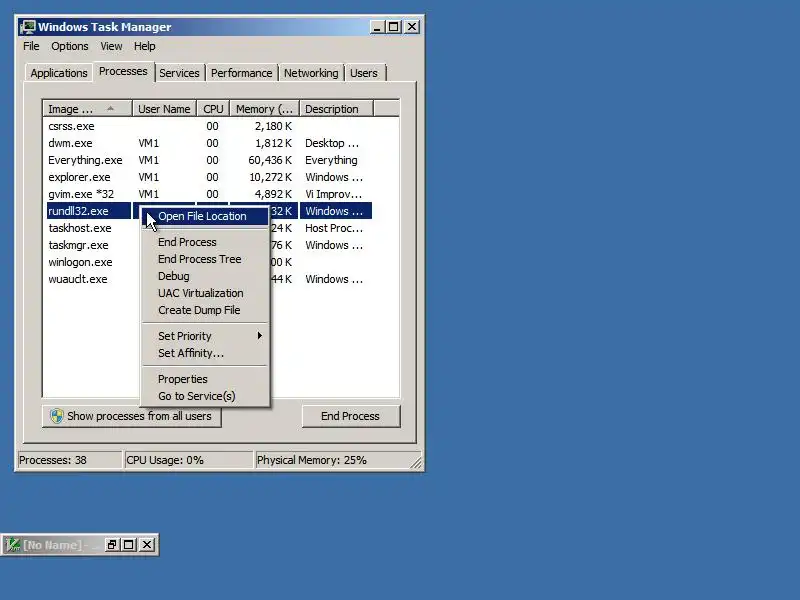Sort by the User Name column header

(164, 109)
